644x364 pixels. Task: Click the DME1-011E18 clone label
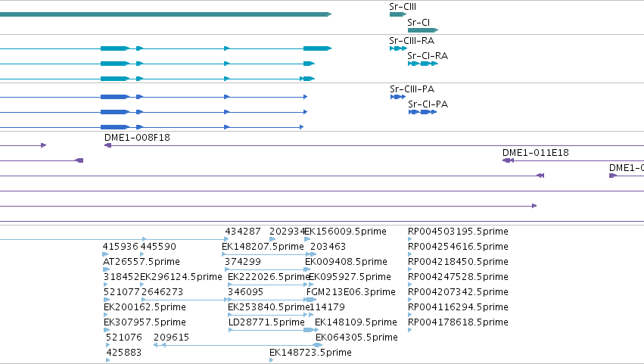coord(536,153)
